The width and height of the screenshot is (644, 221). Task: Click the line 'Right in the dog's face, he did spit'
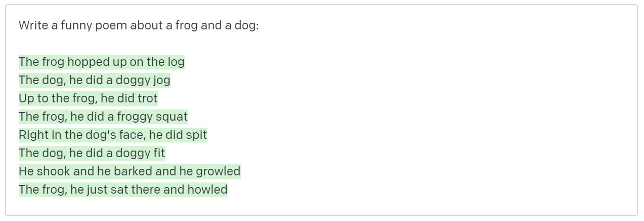coord(113,135)
